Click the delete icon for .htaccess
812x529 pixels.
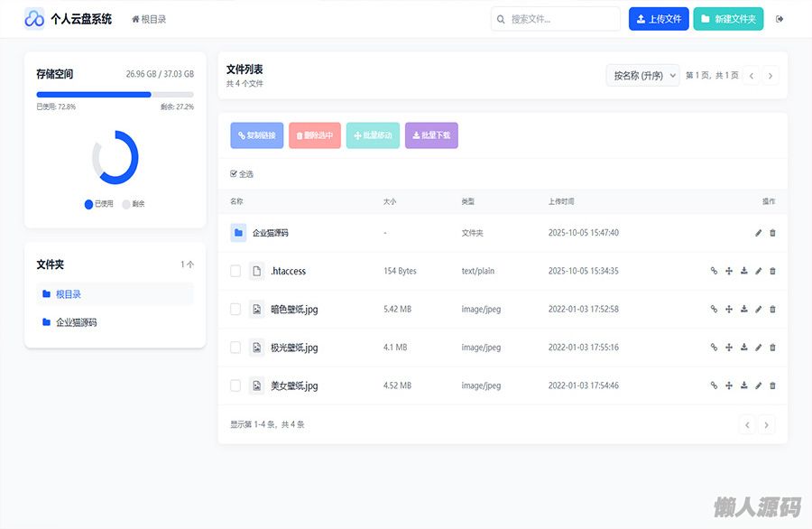click(772, 271)
